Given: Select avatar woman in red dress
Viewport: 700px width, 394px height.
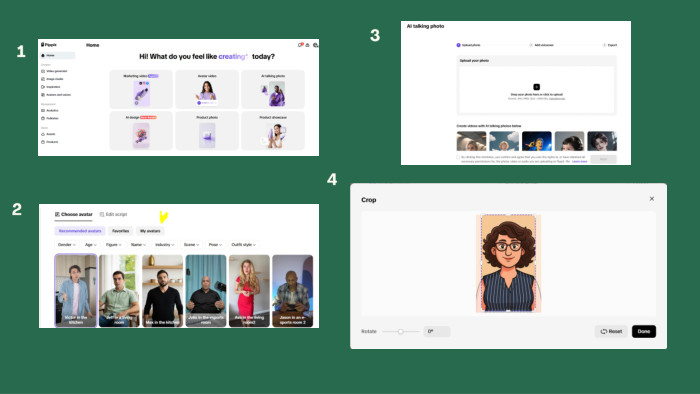Looking at the screenshot, I should [249, 291].
